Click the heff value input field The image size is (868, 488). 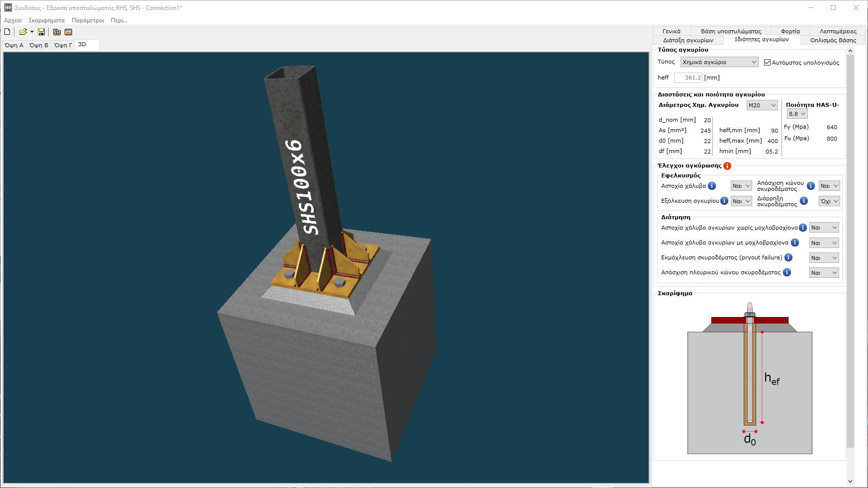(688, 78)
